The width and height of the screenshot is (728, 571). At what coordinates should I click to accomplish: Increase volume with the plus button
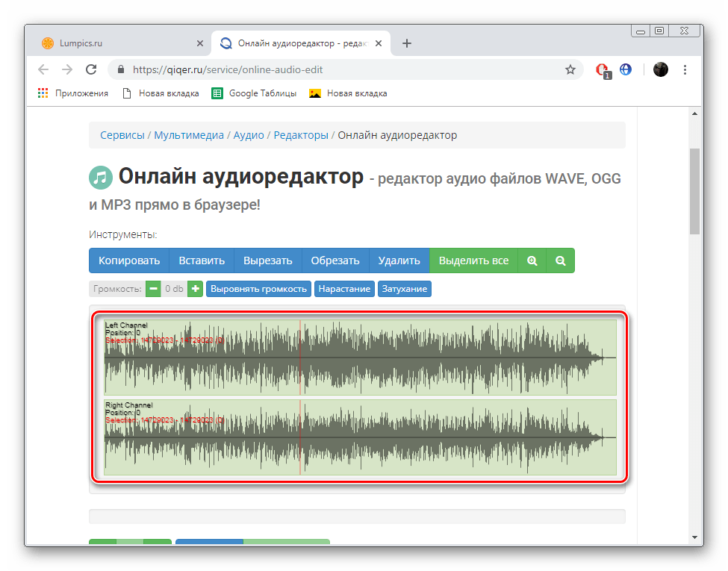coord(195,289)
